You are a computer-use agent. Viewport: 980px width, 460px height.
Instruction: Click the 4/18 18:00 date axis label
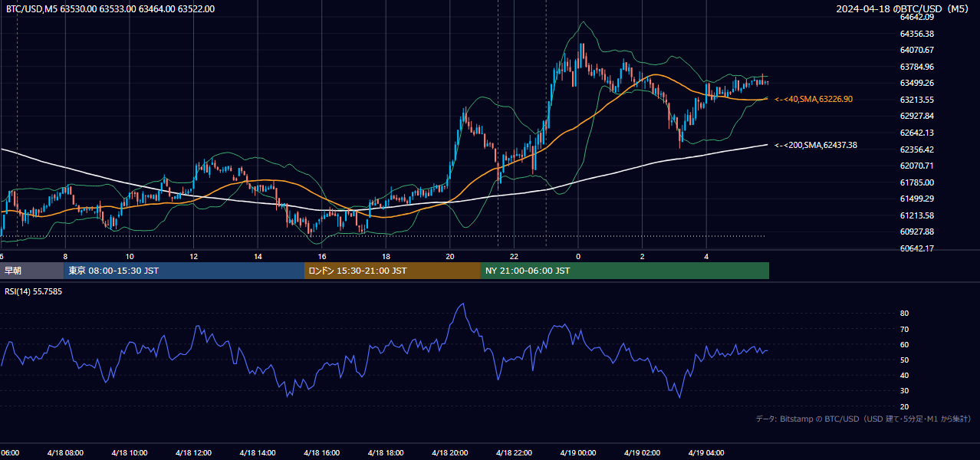point(386,453)
